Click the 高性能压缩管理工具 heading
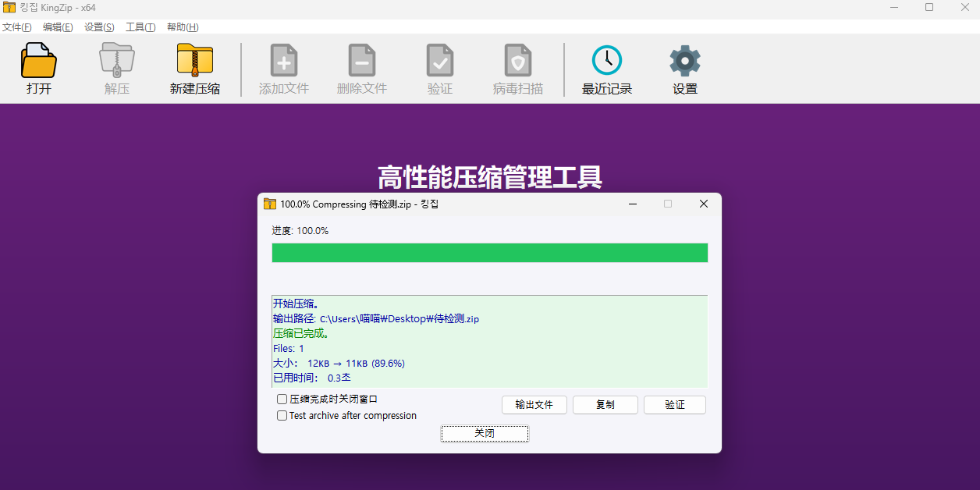 click(490, 178)
